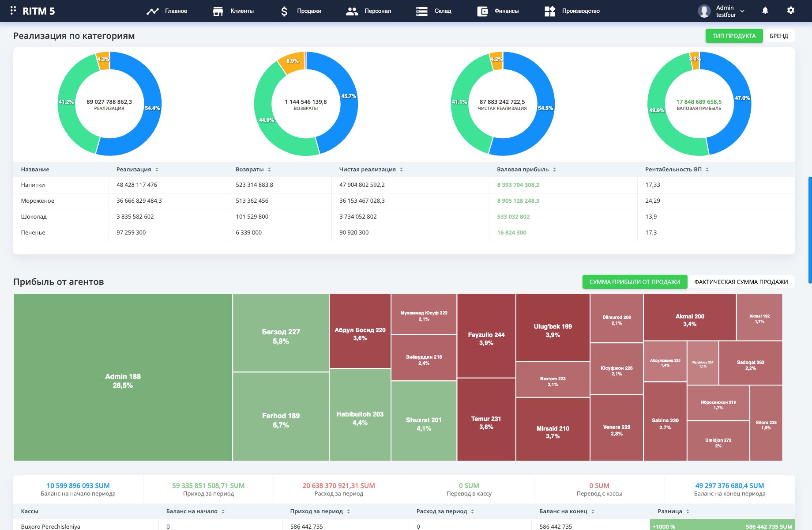Image resolution: width=812 pixels, height=530 pixels.
Task: Click the 10 599 896 093 SUM start balance
Action: click(78, 486)
